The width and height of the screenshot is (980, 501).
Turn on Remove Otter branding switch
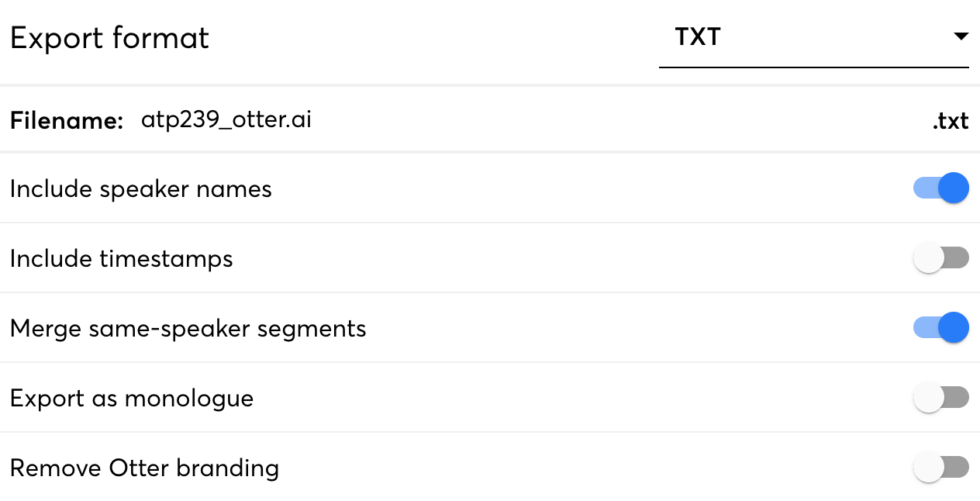pyautogui.click(x=940, y=468)
